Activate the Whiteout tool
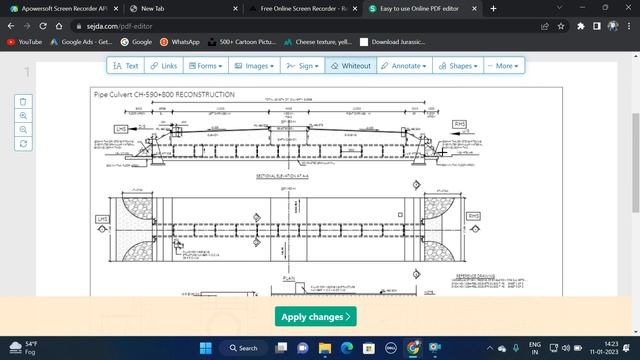 [351, 66]
